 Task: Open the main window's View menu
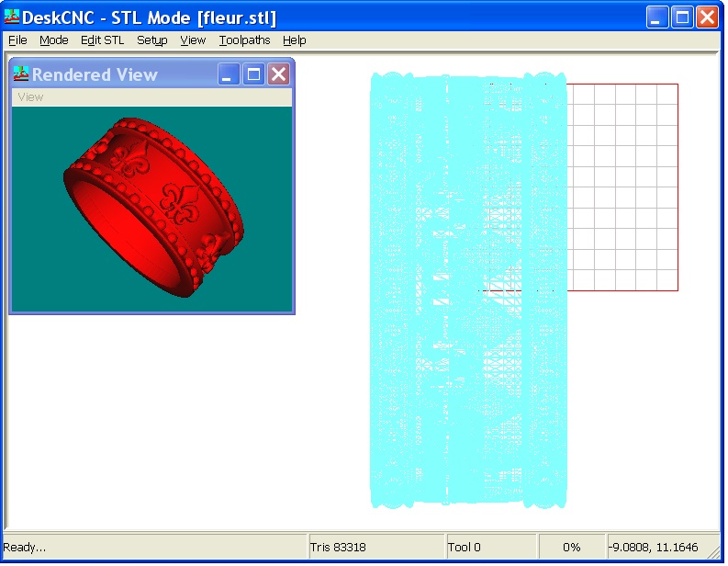pyautogui.click(x=193, y=40)
